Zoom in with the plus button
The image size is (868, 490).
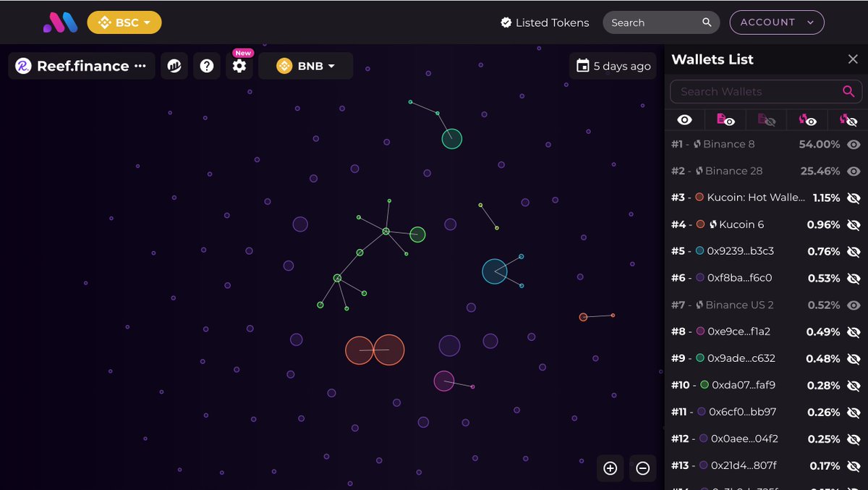point(610,468)
